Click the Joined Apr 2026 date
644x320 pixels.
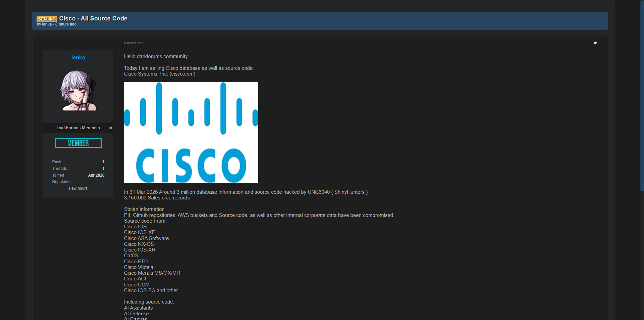point(96,175)
